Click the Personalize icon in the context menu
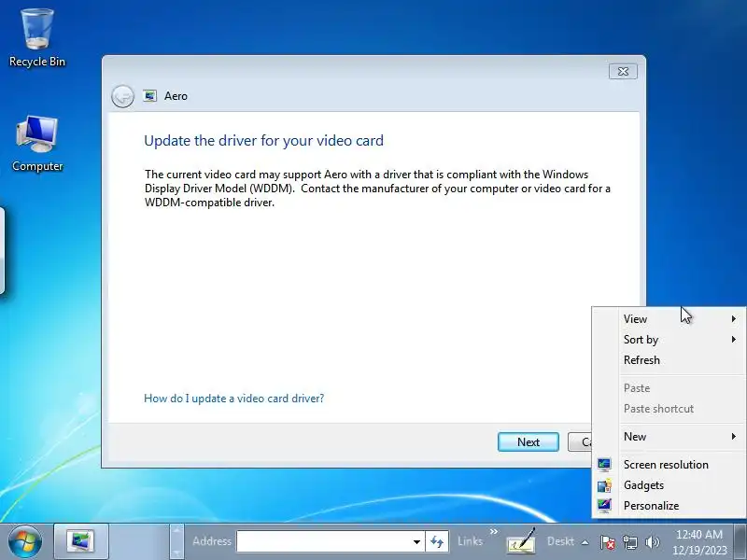Viewport: 747px width, 560px height. click(x=604, y=506)
